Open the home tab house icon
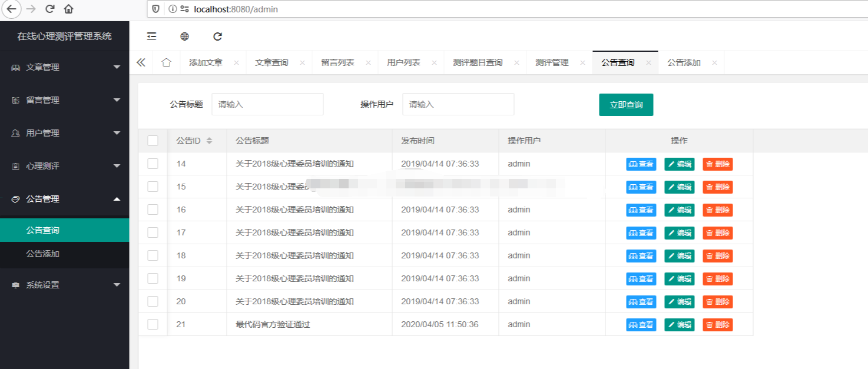868x369 pixels. coord(166,62)
